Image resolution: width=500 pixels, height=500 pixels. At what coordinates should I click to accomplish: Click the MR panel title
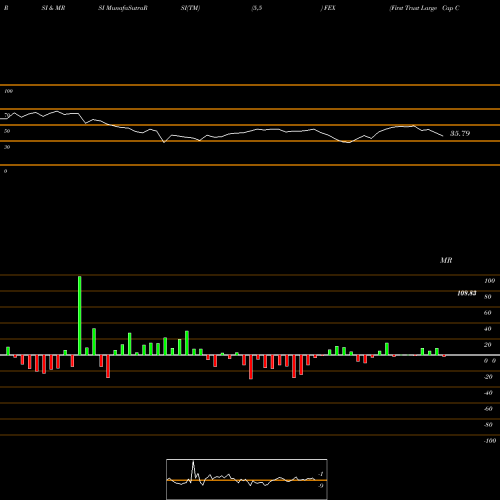pos(446,260)
